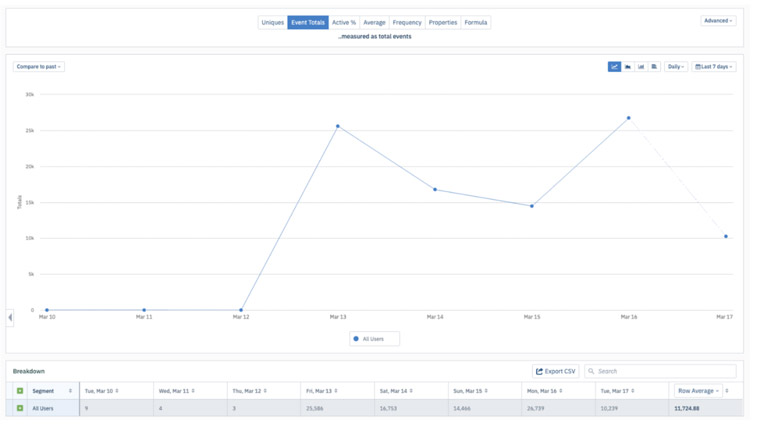760x434 pixels.
Task: Switch to the Formula tab
Action: pos(475,22)
